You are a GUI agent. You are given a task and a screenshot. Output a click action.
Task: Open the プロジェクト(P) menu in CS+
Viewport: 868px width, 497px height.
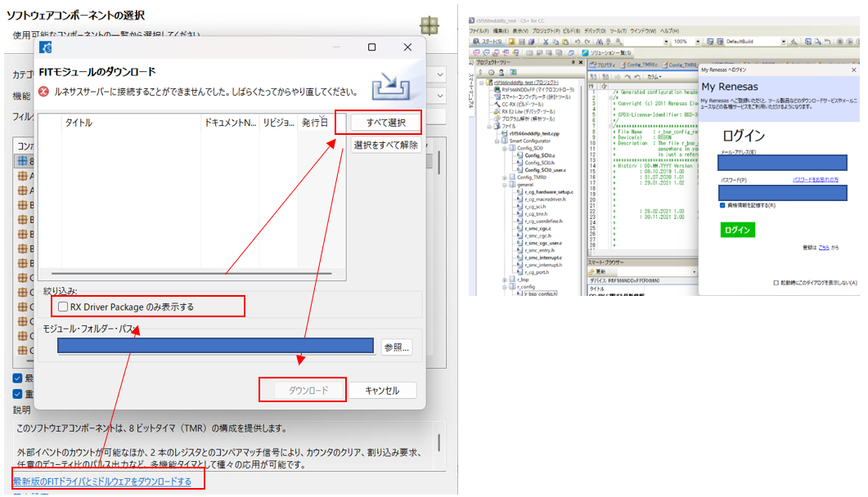pyautogui.click(x=546, y=31)
